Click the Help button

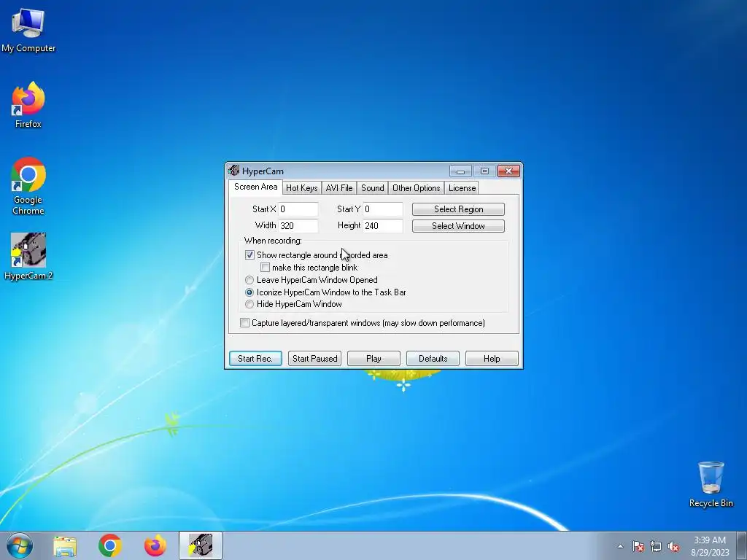pos(492,359)
